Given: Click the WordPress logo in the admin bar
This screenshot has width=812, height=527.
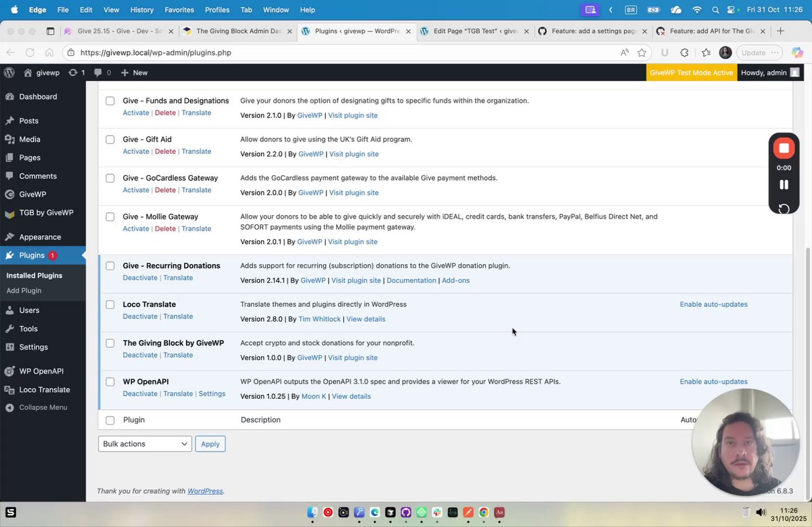Looking at the screenshot, I should [x=9, y=72].
